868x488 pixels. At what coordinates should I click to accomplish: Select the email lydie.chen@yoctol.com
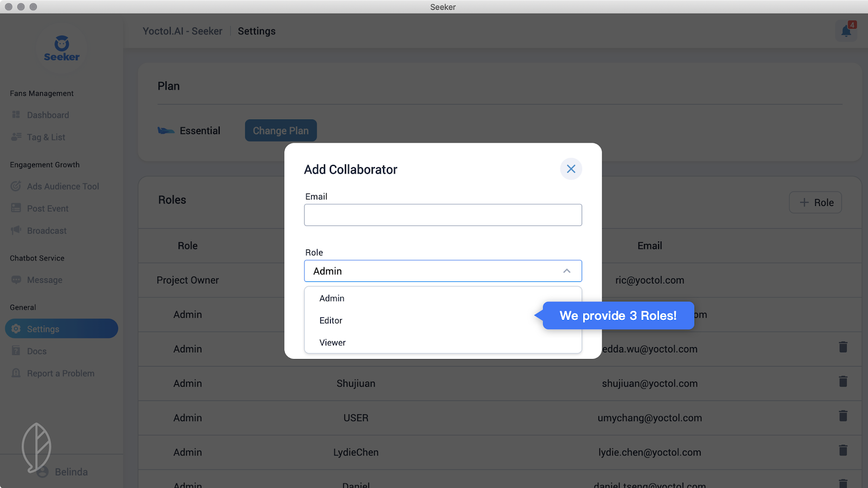649,452
